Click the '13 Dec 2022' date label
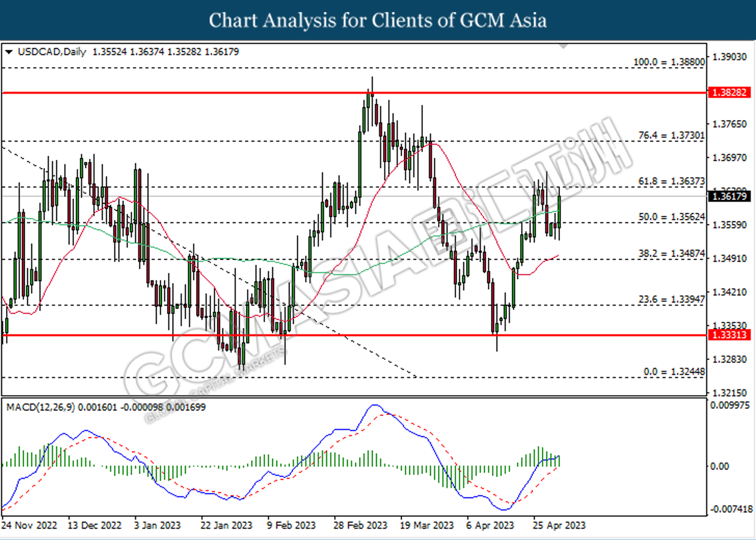Image resolution: width=756 pixels, height=540 pixels. (x=95, y=525)
